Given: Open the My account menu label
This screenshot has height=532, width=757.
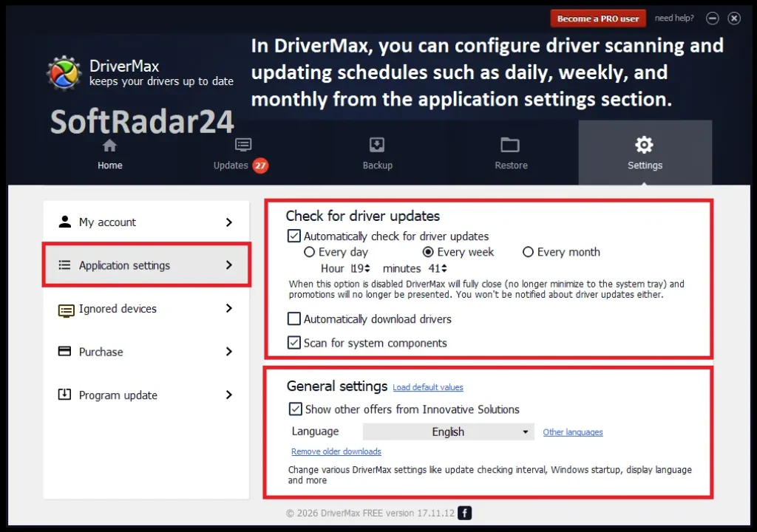Looking at the screenshot, I should (108, 222).
